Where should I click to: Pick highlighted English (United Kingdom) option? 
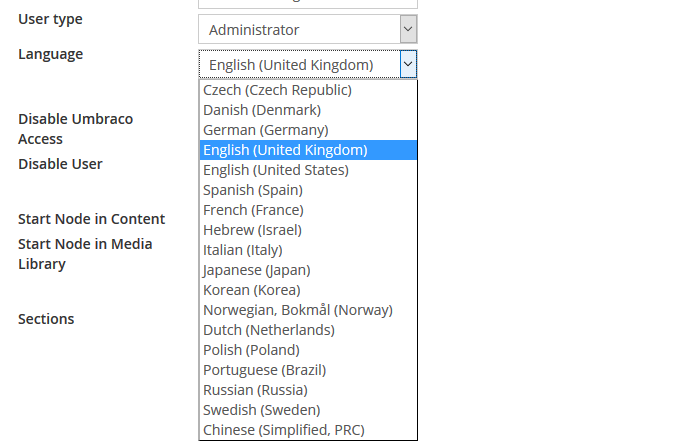coord(285,150)
